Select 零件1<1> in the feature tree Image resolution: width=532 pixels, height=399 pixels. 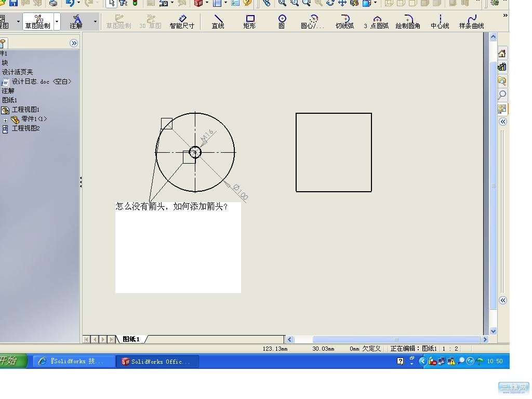pos(34,119)
